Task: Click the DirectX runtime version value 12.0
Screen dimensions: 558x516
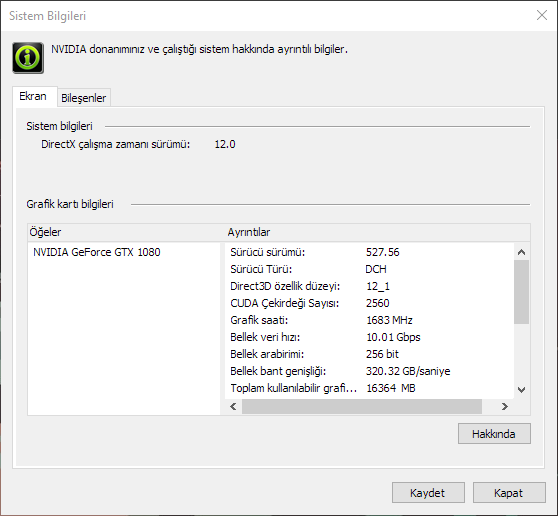Action: [225, 144]
